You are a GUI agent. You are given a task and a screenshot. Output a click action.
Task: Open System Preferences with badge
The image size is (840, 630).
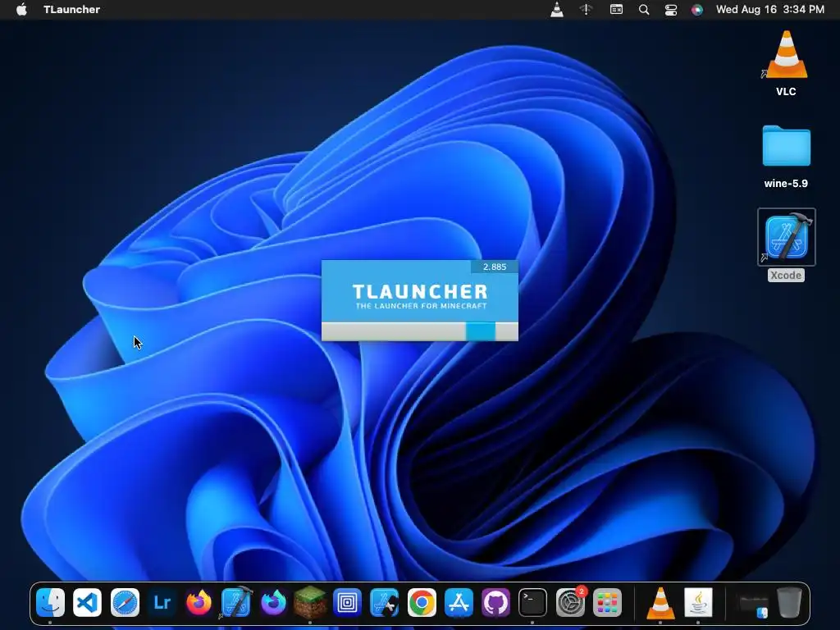pos(571,602)
